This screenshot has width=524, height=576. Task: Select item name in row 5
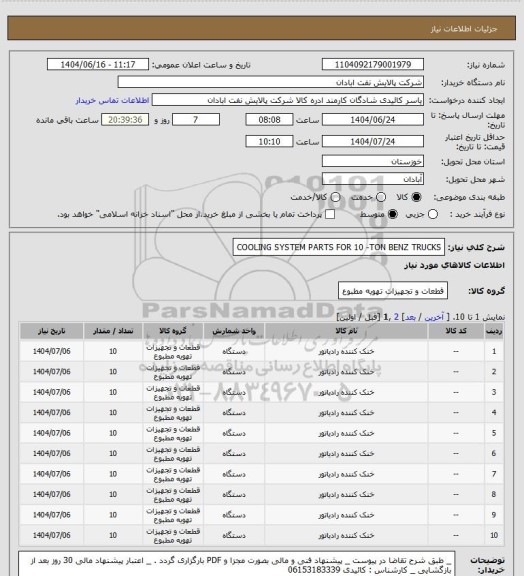coord(346,433)
